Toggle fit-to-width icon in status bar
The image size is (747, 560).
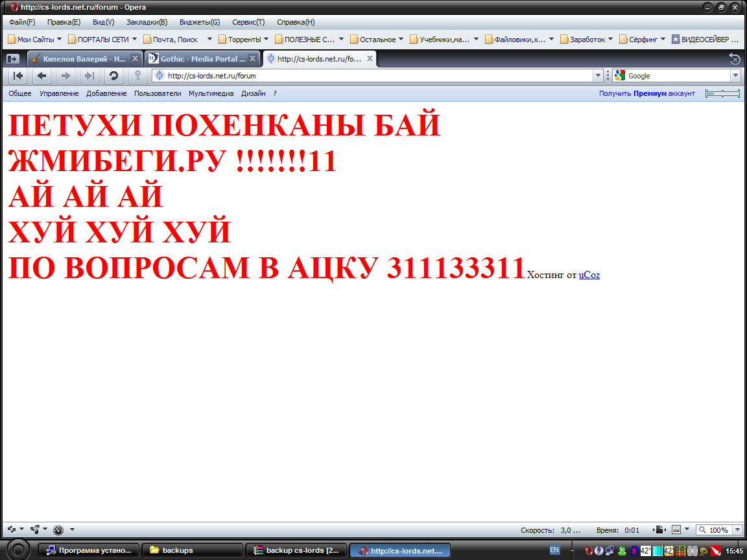pos(660,530)
